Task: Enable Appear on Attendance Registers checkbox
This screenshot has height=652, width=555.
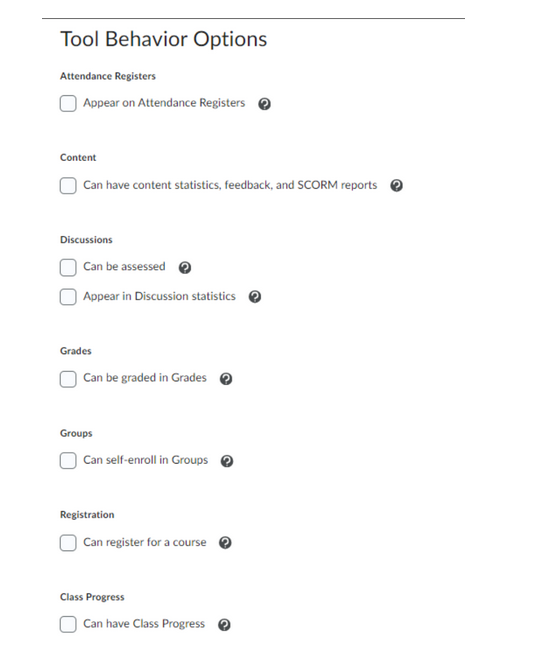Action: click(x=68, y=103)
